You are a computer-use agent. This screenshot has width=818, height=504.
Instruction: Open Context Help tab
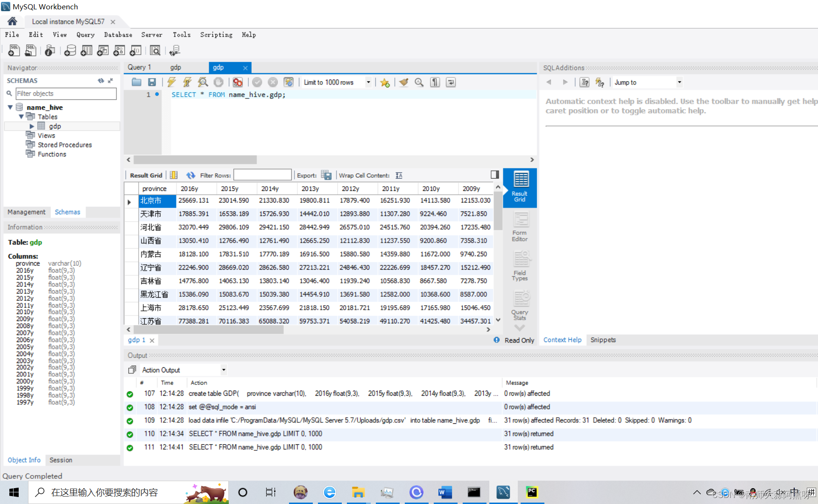[562, 340]
